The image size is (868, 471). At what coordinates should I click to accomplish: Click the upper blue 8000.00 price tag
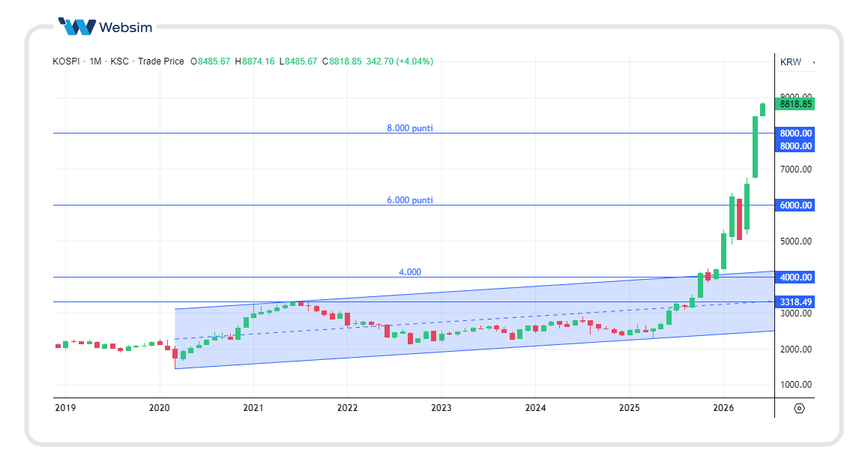point(795,133)
